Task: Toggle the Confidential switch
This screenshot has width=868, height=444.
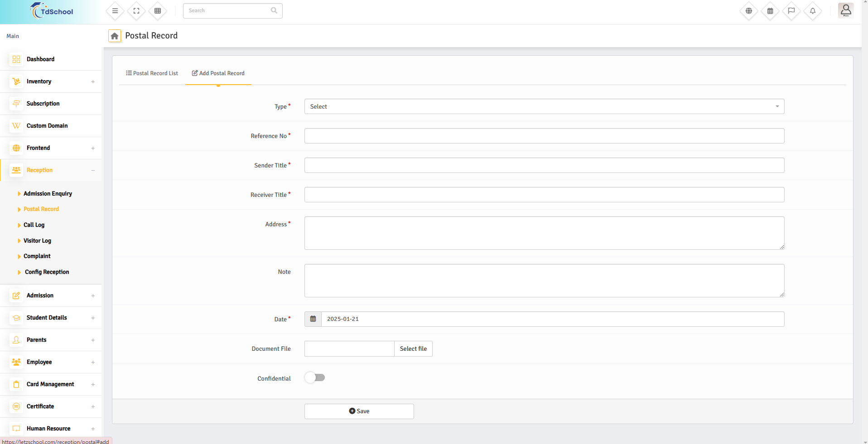Action: coord(315,377)
